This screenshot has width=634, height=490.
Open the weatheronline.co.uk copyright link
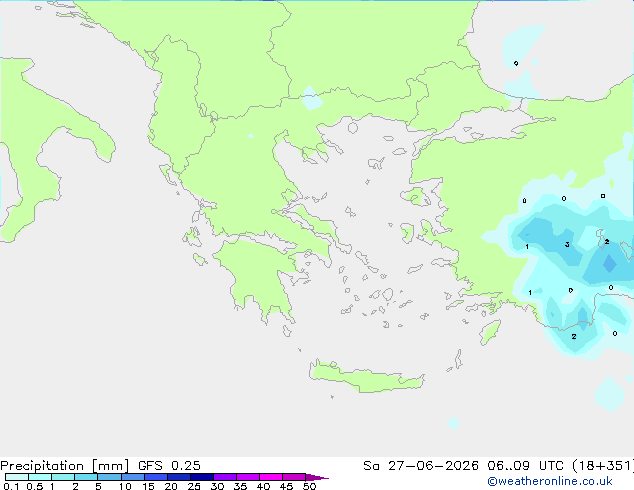pos(550,481)
